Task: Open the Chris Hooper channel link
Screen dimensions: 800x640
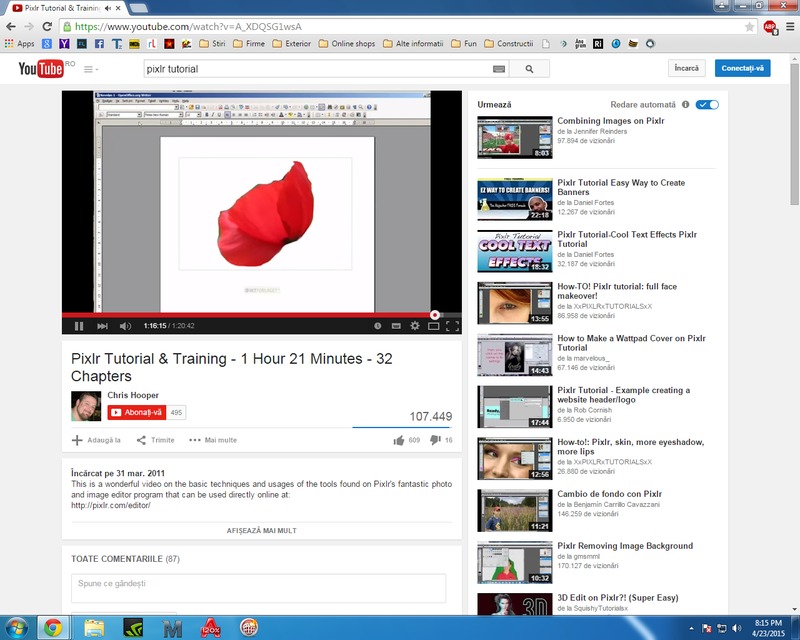Action: coord(133,395)
